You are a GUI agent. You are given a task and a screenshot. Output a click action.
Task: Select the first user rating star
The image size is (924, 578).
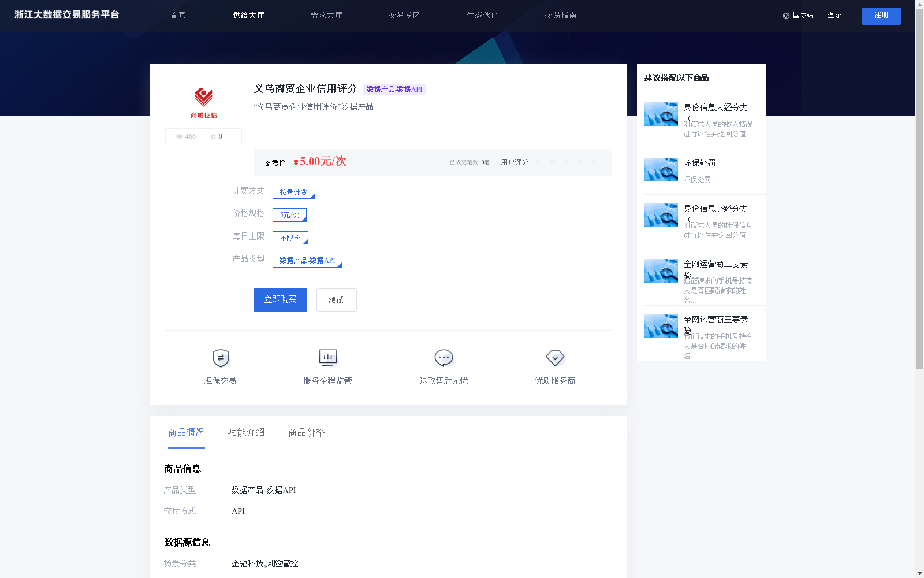(538, 162)
